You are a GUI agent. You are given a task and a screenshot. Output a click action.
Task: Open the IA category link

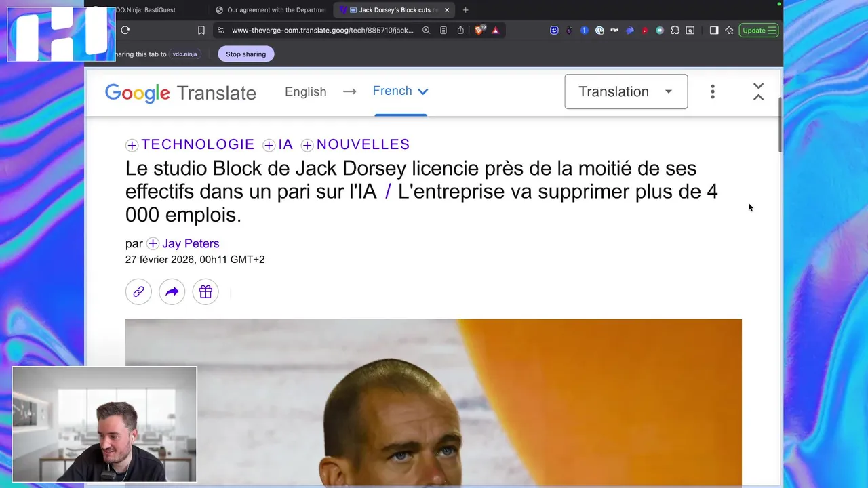click(285, 144)
